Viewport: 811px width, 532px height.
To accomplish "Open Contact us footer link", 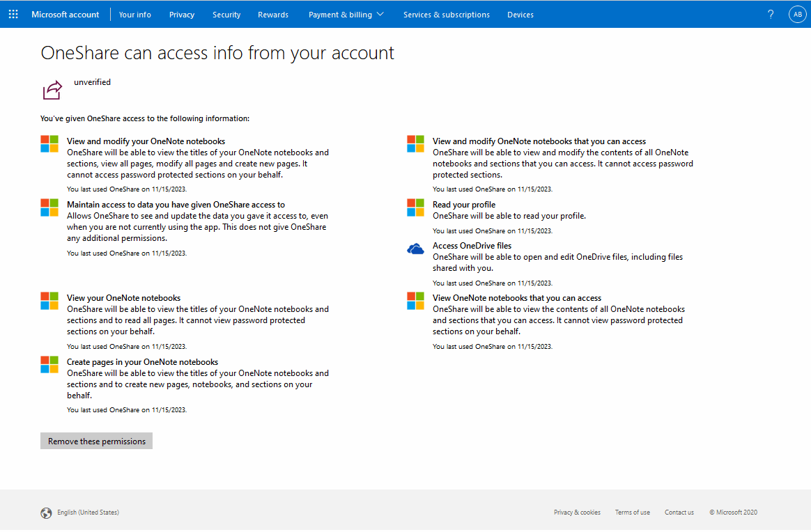I will click(x=679, y=513).
